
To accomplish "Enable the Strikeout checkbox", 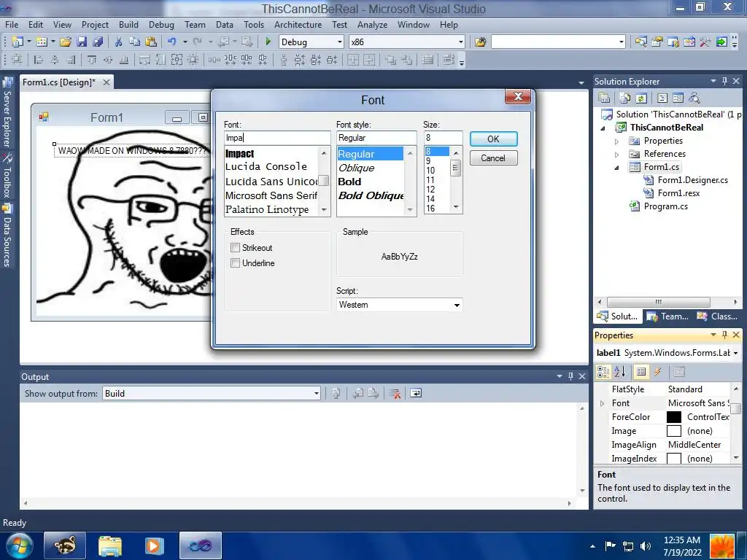I will 235,248.
